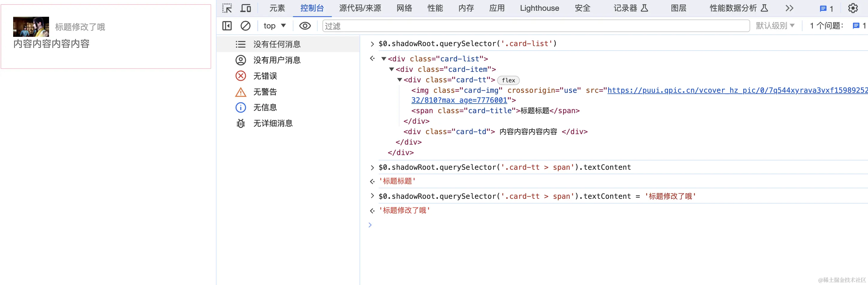Click the empty console prompt line
The width and height of the screenshot is (868, 285).
[618, 225]
